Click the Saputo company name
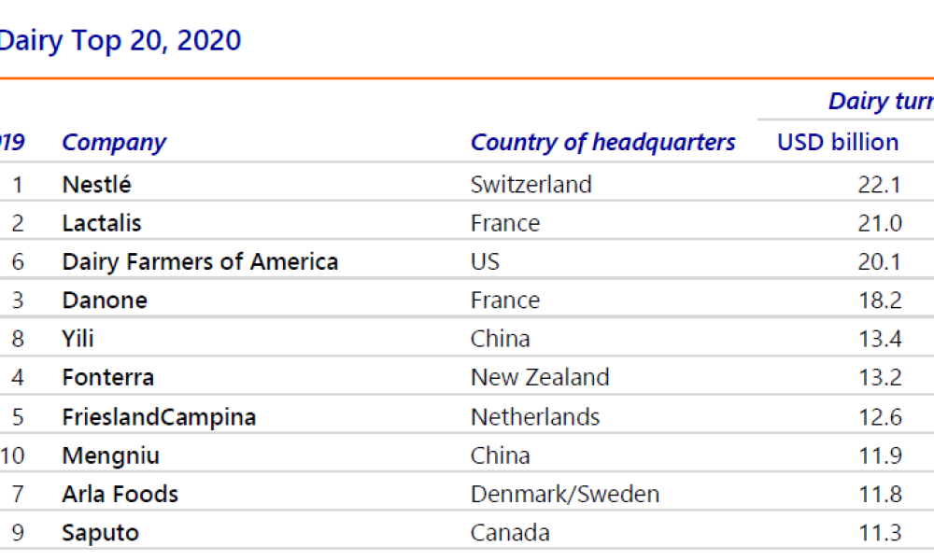The image size is (934, 560). tap(100, 533)
